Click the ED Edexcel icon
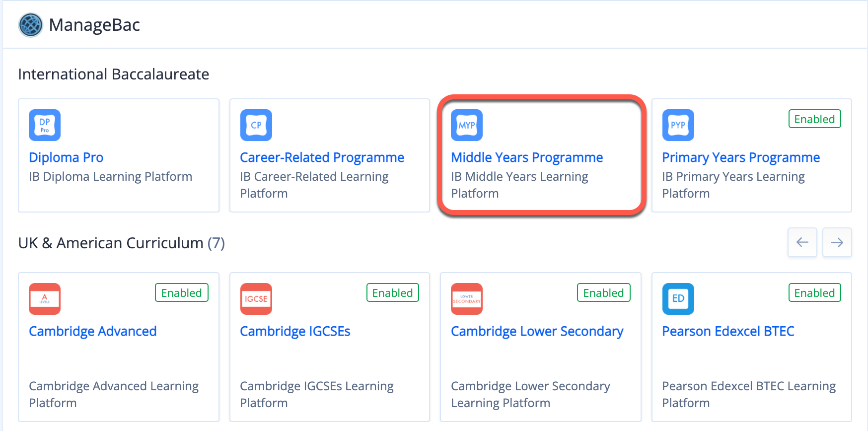 click(678, 299)
